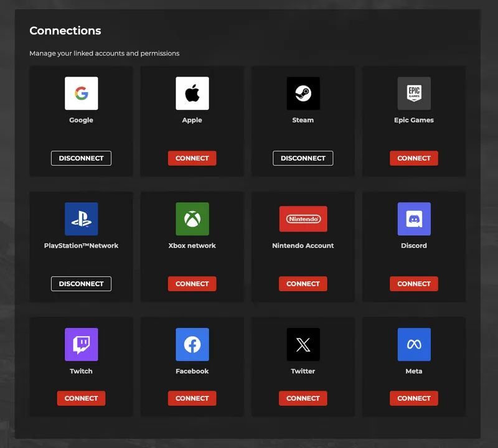Click the 'Google' label text

tap(82, 120)
